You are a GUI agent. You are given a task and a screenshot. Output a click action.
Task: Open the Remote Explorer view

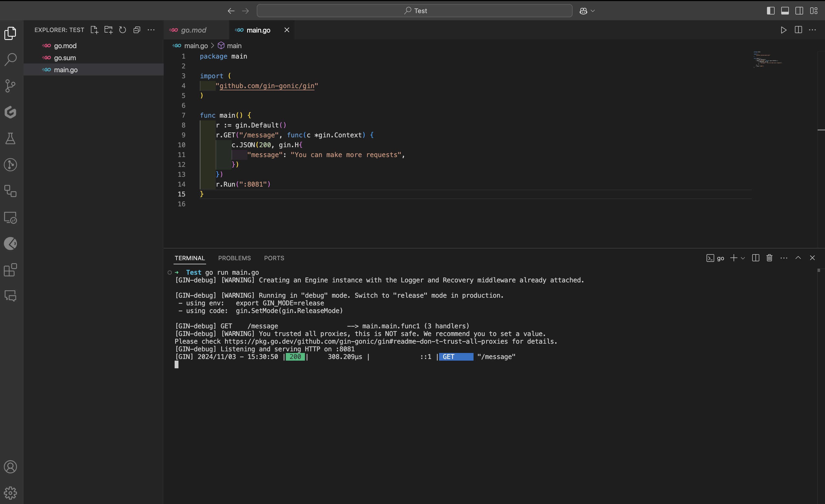pyautogui.click(x=10, y=218)
